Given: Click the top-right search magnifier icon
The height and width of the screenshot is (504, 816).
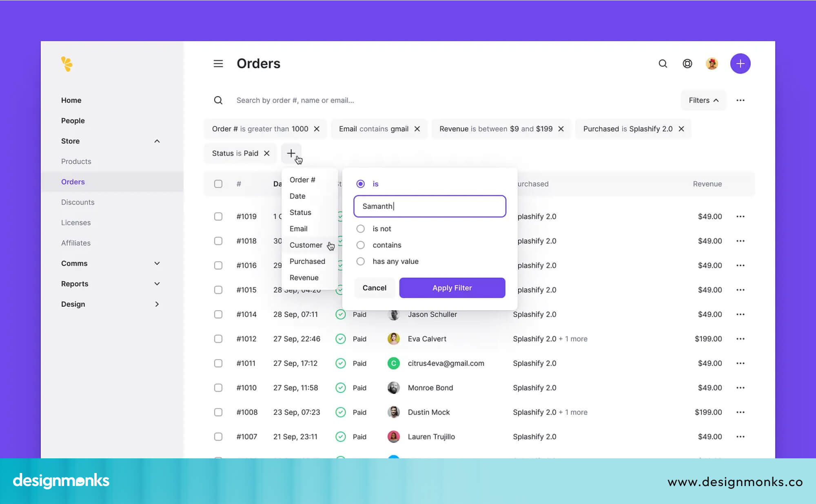Looking at the screenshot, I should pyautogui.click(x=663, y=64).
